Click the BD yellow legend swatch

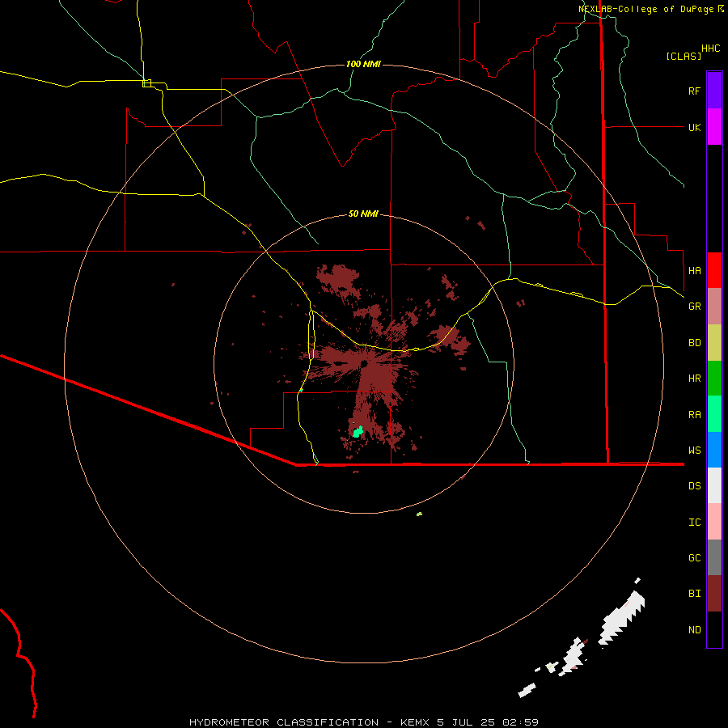pyautogui.click(x=714, y=343)
